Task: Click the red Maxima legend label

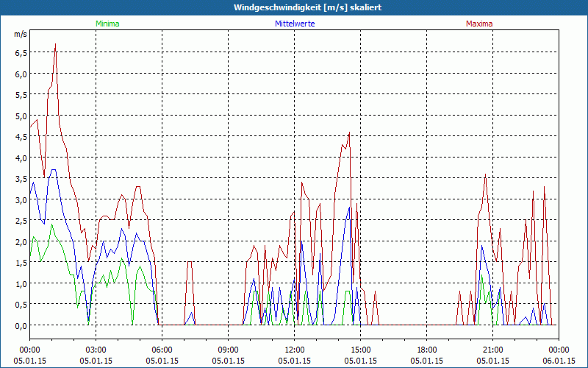Action: (x=479, y=24)
